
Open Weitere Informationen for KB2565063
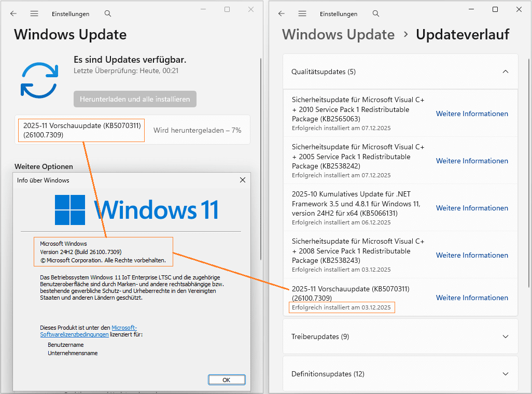pyautogui.click(x=472, y=114)
